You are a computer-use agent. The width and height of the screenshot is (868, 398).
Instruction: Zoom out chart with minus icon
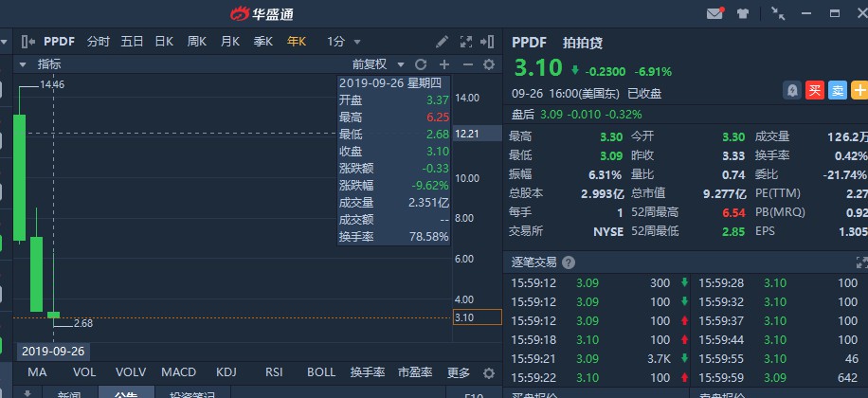466,64
